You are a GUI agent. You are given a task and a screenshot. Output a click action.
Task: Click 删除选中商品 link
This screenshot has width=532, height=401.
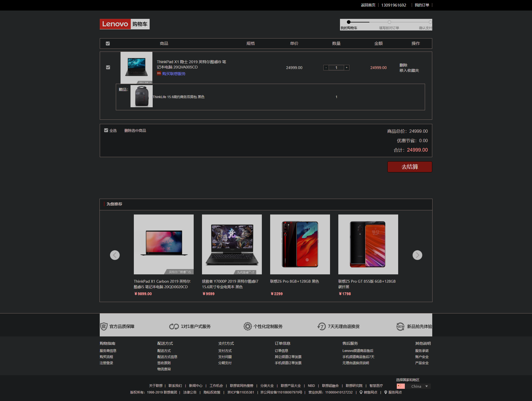(135, 131)
